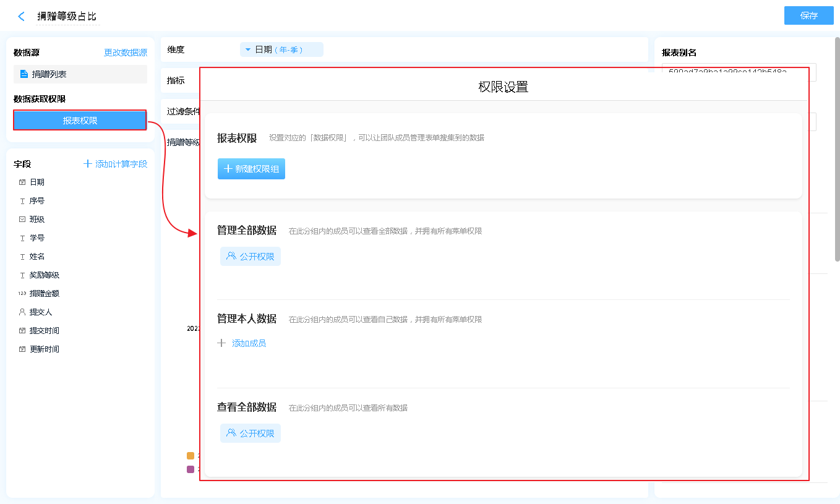The height and width of the screenshot is (504, 840).
Task: Open 报表权限 settings button
Action: point(80,121)
